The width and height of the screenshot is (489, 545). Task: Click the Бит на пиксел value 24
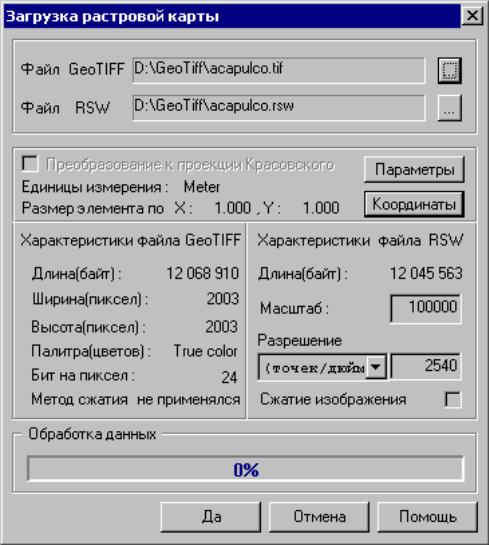229,377
